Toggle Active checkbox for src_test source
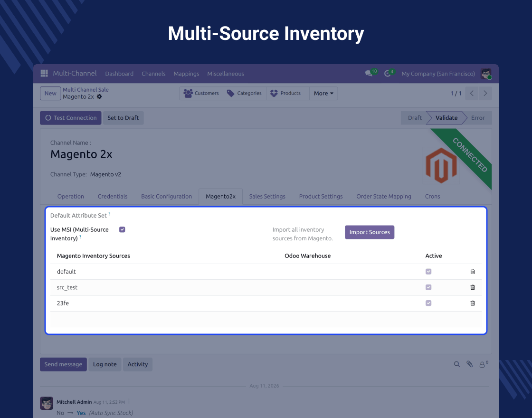Image resolution: width=532 pixels, height=418 pixels. point(428,287)
